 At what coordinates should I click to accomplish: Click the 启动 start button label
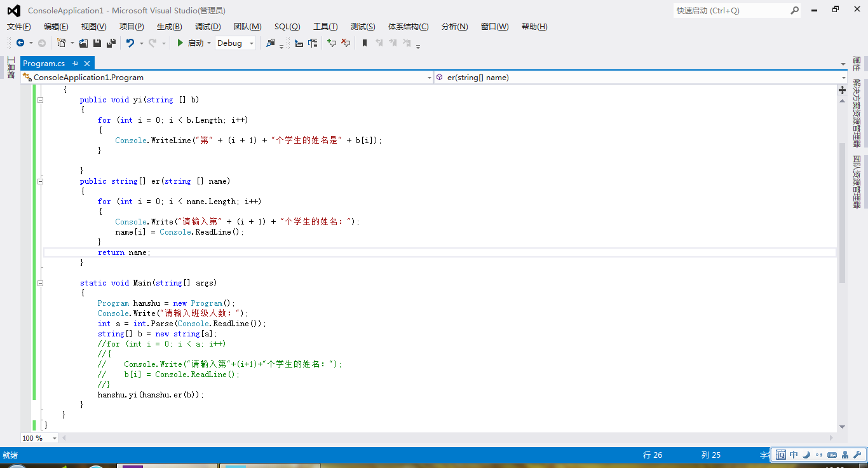[196, 43]
